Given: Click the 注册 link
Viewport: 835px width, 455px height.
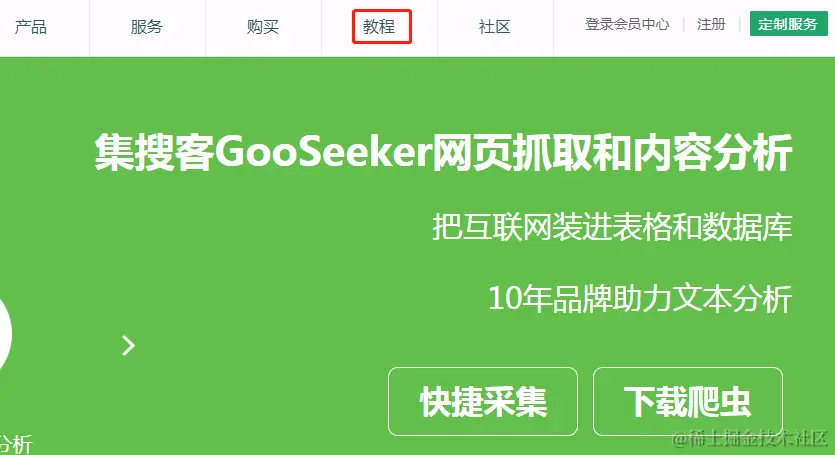Looking at the screenshot, I should click(x=711, y=25).
